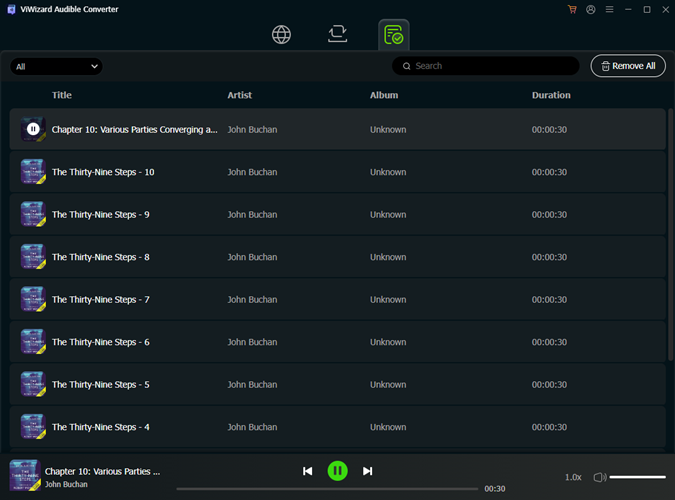Select title 'Chapter 10: Various Parties Converging a...'
675x500 pixels.
pyautogui.click(x=135, y=130)
